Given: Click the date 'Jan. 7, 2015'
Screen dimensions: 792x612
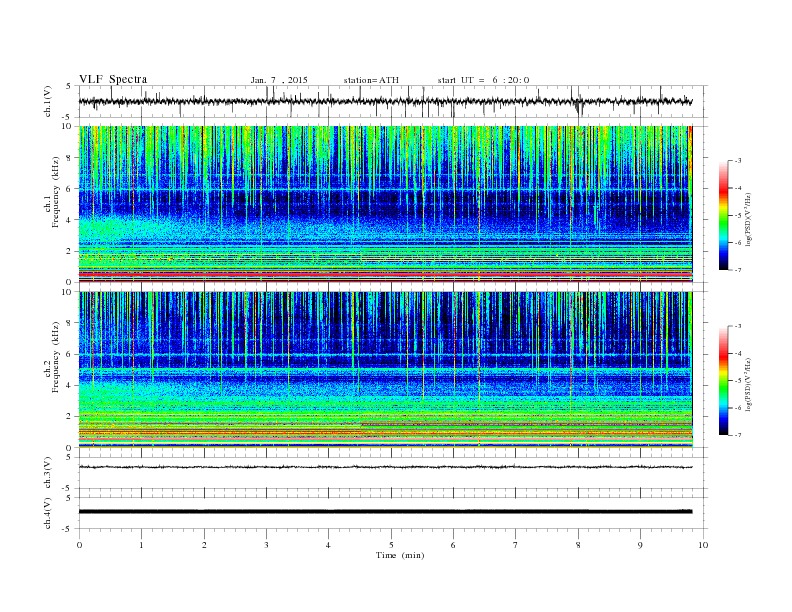Looking at the screenshot, I should (x=279, y=80).
